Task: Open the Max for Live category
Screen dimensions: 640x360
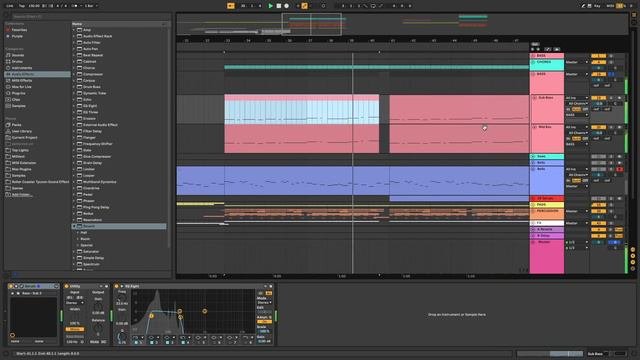Action: pyautogui.click(x=22, y=87)
